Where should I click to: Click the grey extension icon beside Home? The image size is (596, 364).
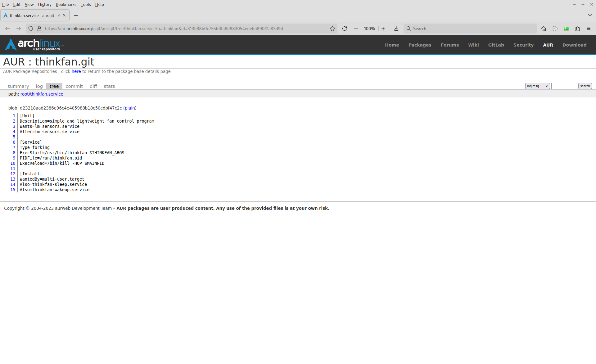(x=555, y=29)
